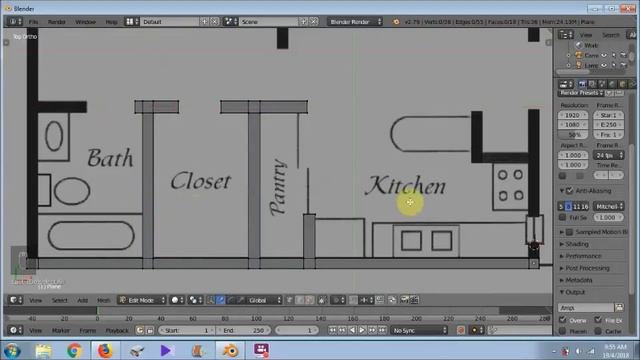
Task: Open the No Sync dropdown
Action: [420, 331]
